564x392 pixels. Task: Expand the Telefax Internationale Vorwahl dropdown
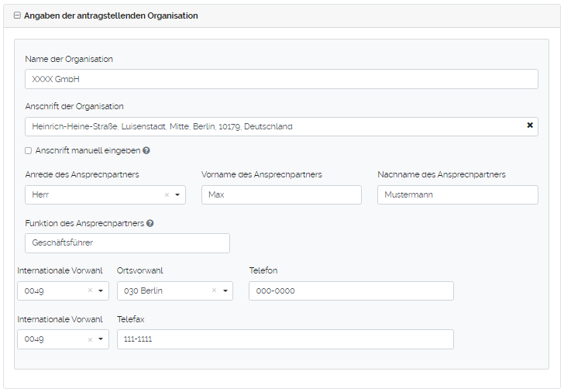coord(101,340)
